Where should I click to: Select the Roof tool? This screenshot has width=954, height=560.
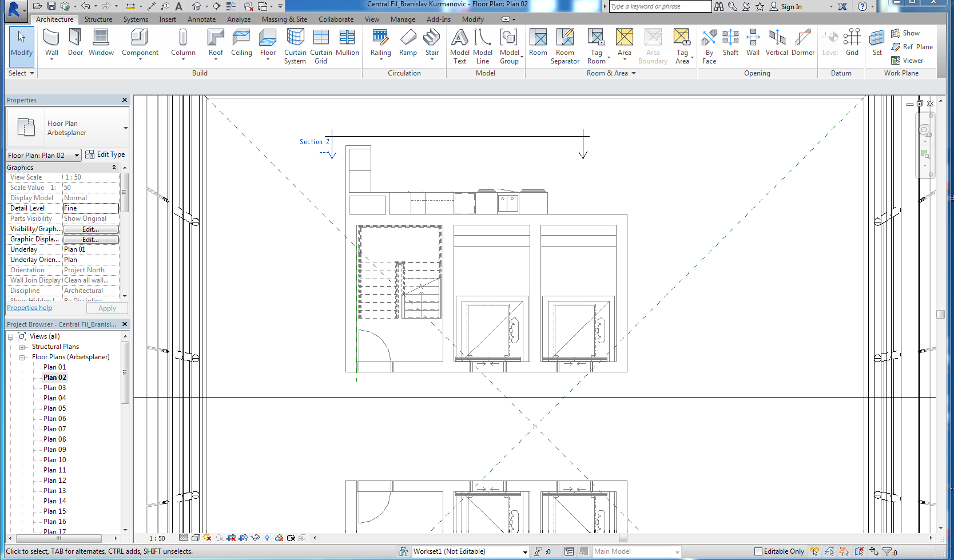click(x=216, y=45)
